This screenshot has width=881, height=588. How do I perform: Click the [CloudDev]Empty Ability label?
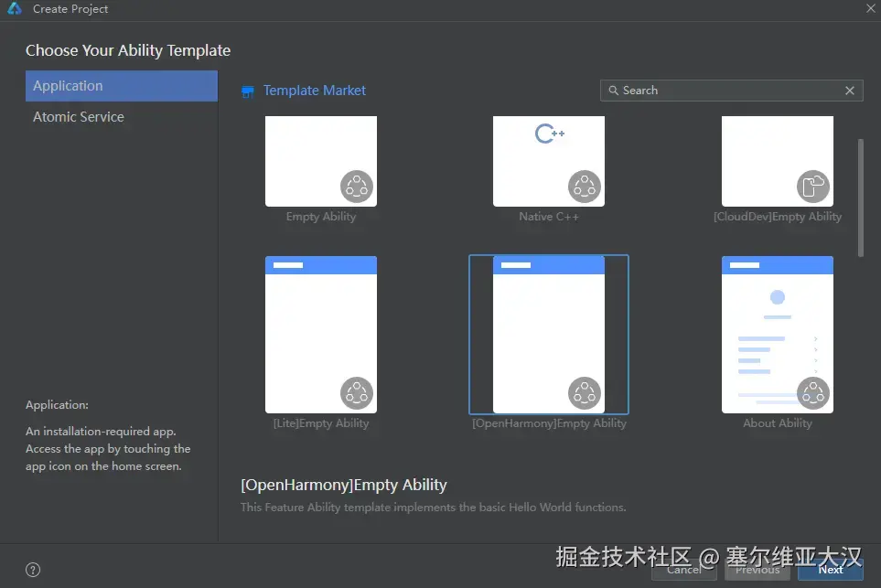click(778, 217)
